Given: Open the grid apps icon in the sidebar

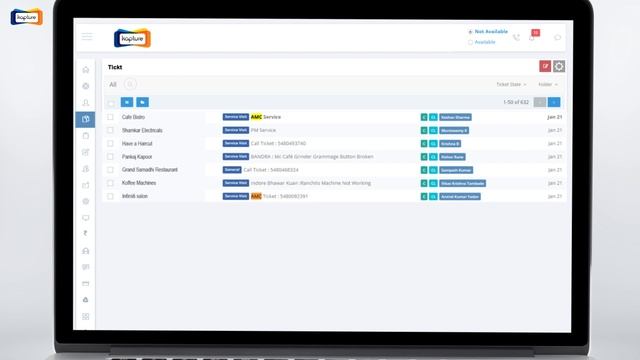Looking at the screenshot, I should point(86,316).
